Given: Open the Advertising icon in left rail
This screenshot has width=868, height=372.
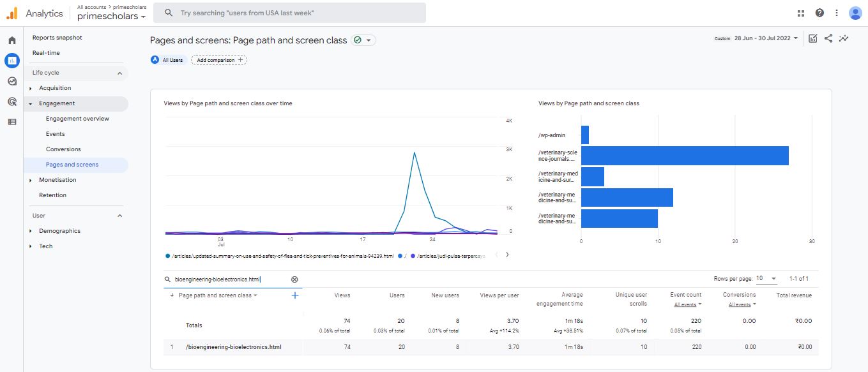Looking at the screenshot, I should (x=12, y=101).
